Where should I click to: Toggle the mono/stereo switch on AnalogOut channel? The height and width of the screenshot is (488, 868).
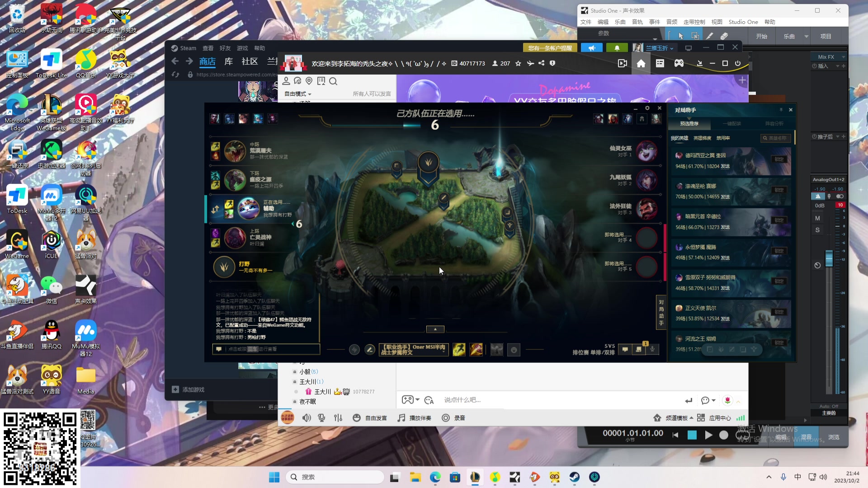840,197
